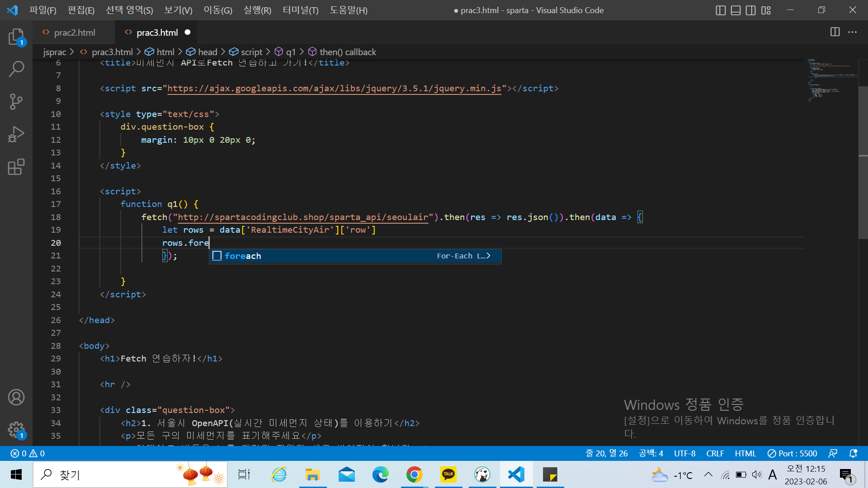Open the Mail app from taskbar

[x=346, y=474]
